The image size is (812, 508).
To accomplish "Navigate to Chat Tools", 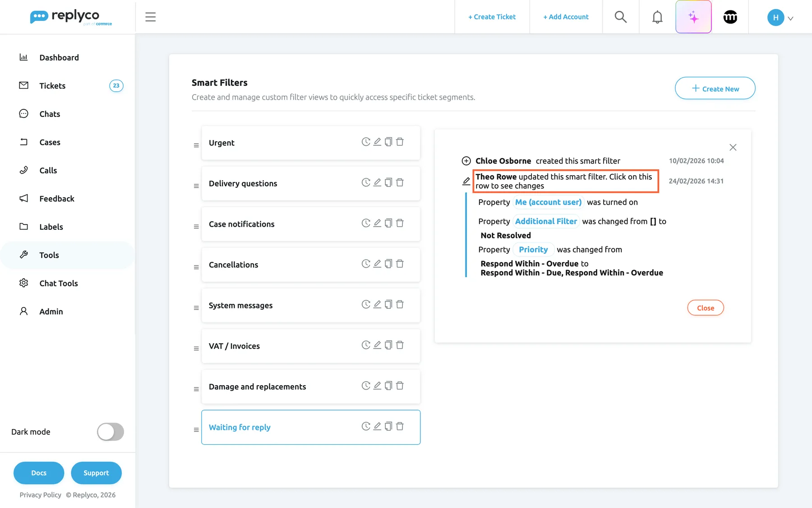I will click(59, 283).
